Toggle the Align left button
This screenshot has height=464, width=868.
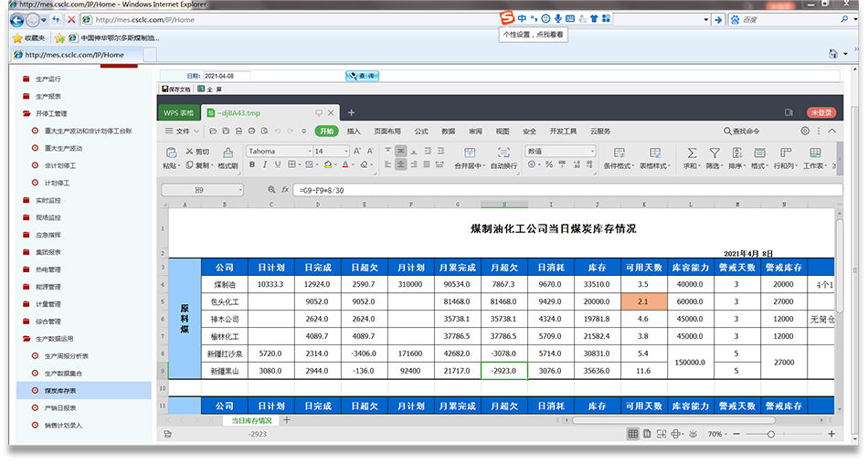(x=387, y=164)
